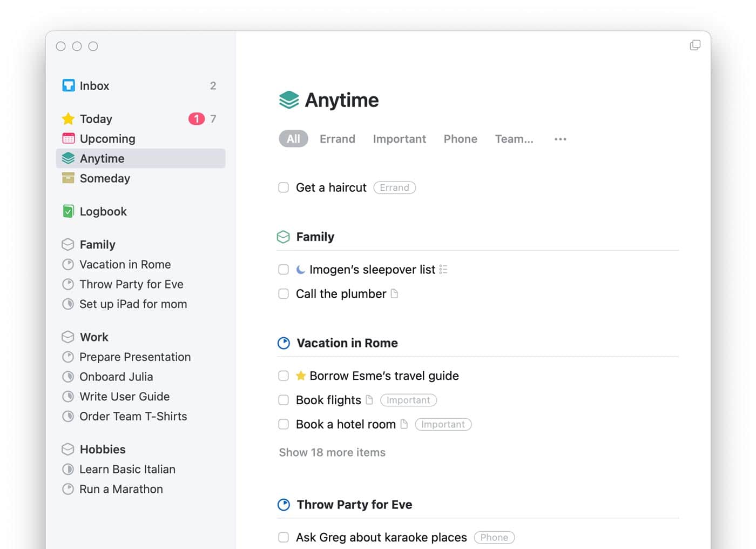Click the Someday archive box icon
This screenshot has height=549, width=756.
coord(68,178)
